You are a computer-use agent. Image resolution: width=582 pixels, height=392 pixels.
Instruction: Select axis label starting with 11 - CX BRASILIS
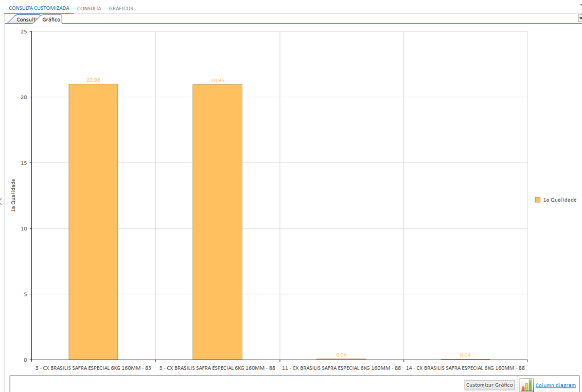click(x=342, y=368)
